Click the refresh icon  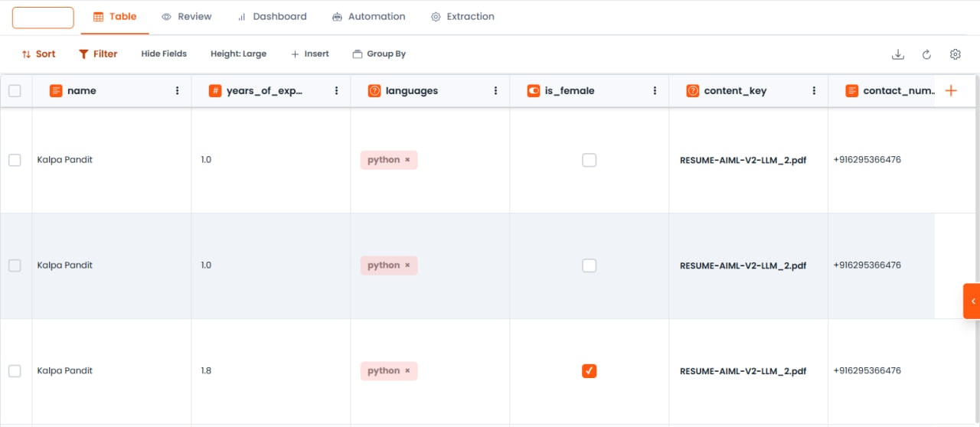click(x=926, y=54)
